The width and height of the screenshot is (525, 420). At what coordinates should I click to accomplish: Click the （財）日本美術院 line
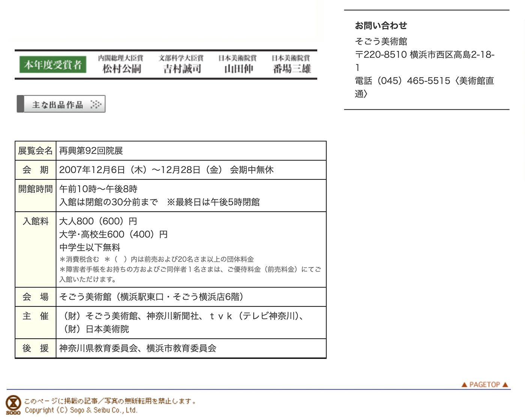pyautogui.click(x=94, y=329)
